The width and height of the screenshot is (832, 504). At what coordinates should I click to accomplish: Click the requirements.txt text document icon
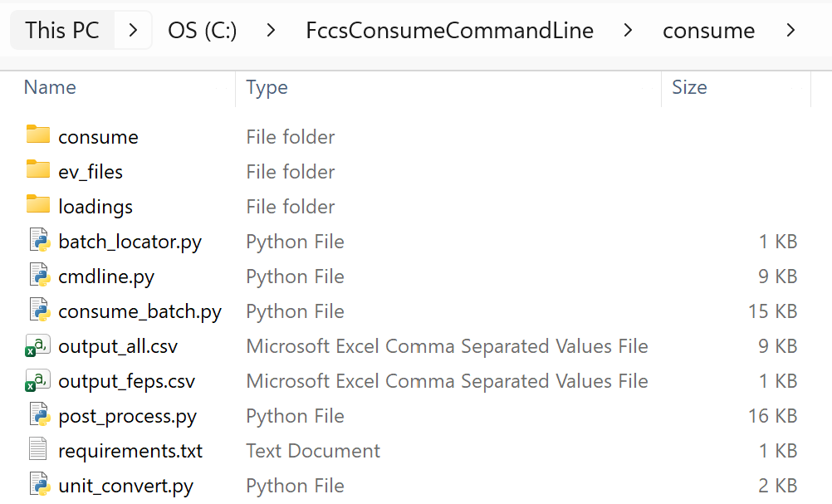click(x=38, y=450)
